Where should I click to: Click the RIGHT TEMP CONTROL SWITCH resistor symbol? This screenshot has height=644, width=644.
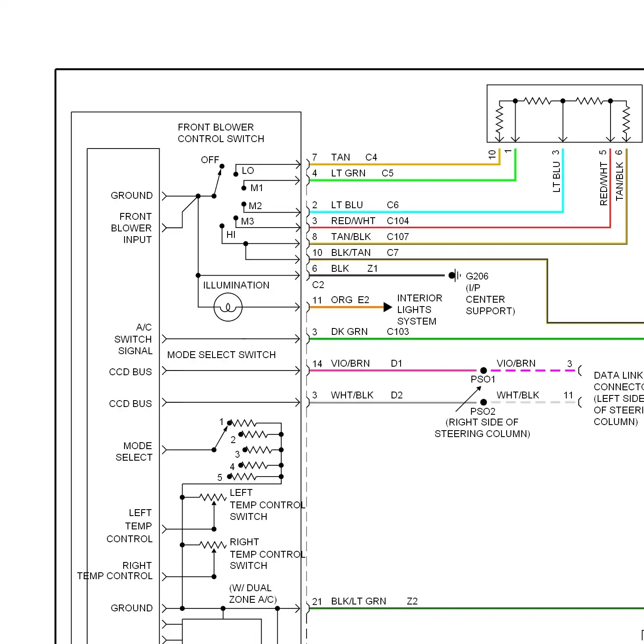pyautogui.click(x=213, y=545)
